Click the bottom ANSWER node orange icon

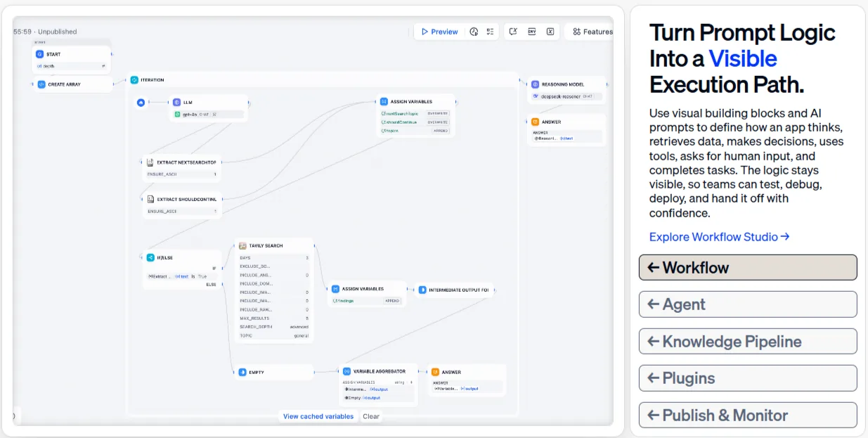tap(435, 372)
